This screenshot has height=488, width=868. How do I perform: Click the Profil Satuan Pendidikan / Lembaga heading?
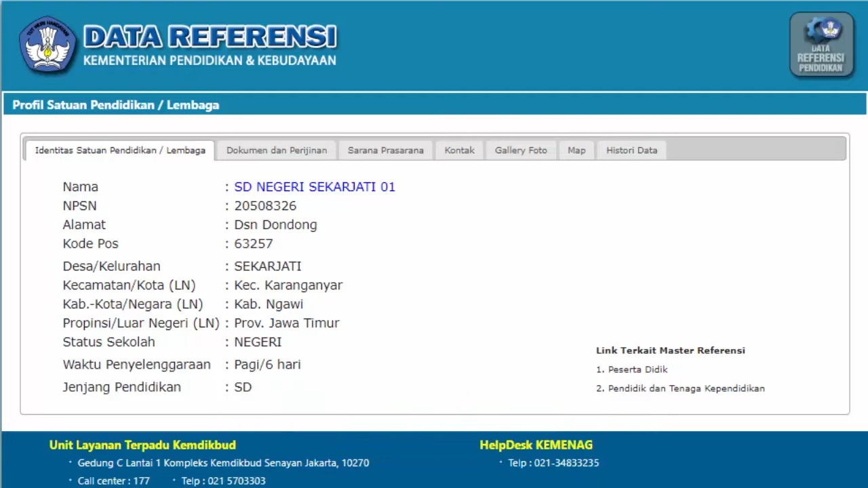point(116,105)
